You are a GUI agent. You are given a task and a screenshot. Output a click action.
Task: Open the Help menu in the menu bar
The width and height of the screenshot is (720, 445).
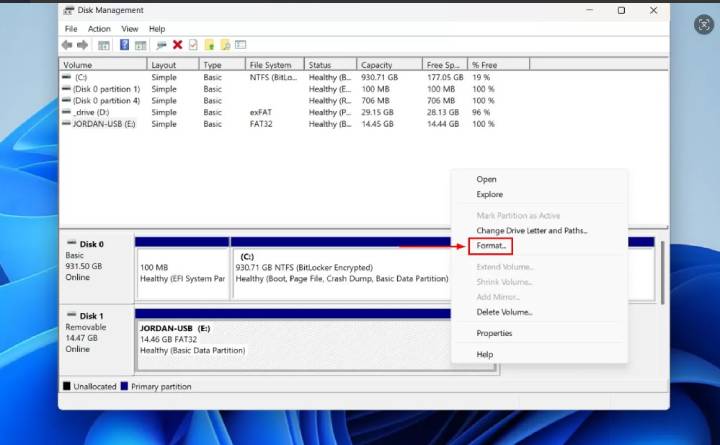click(x=157, y=29)
